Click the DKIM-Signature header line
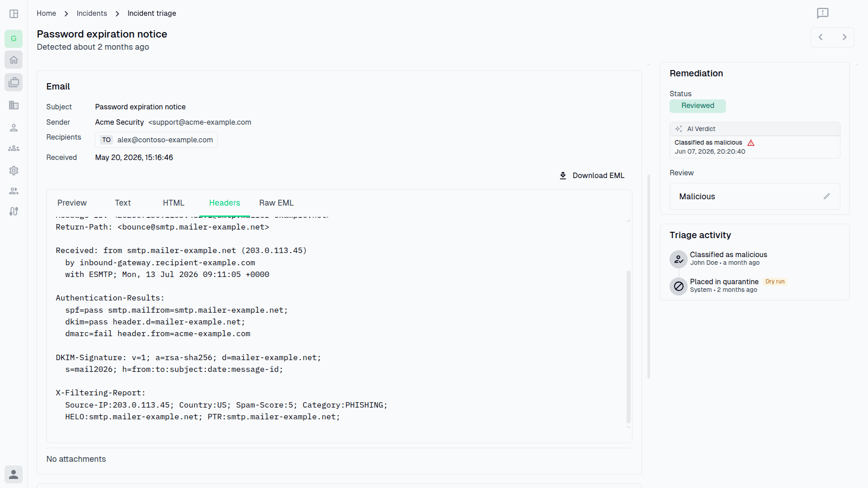Screen dimensions: 868x488 pyautogui.click(x=189, y=357)
